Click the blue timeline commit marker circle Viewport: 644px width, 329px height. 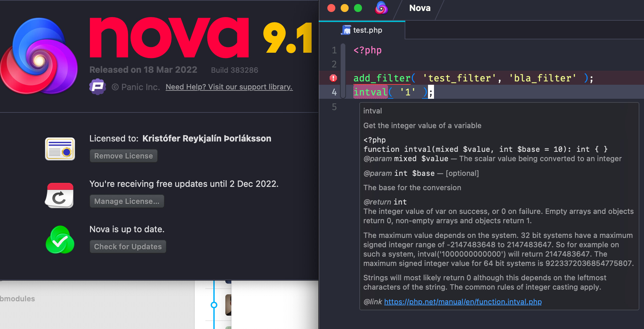[214, 305]
